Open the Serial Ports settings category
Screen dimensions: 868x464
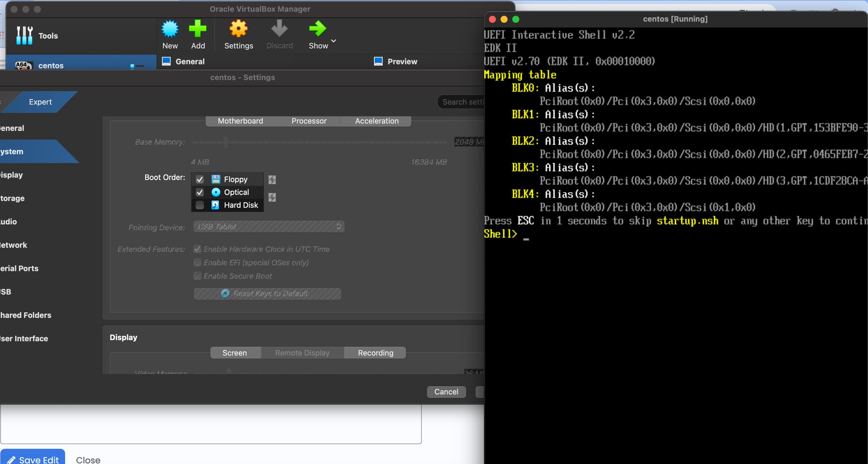click(x=19, y=268)
